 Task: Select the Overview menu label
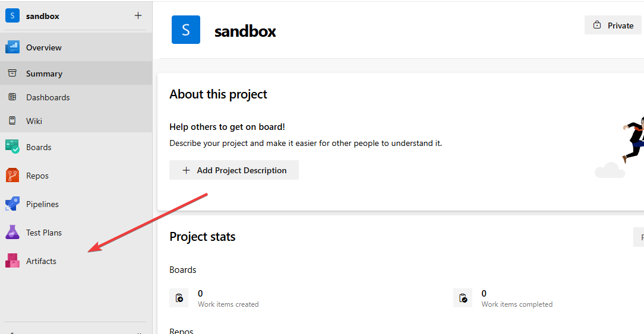[44, 47]
